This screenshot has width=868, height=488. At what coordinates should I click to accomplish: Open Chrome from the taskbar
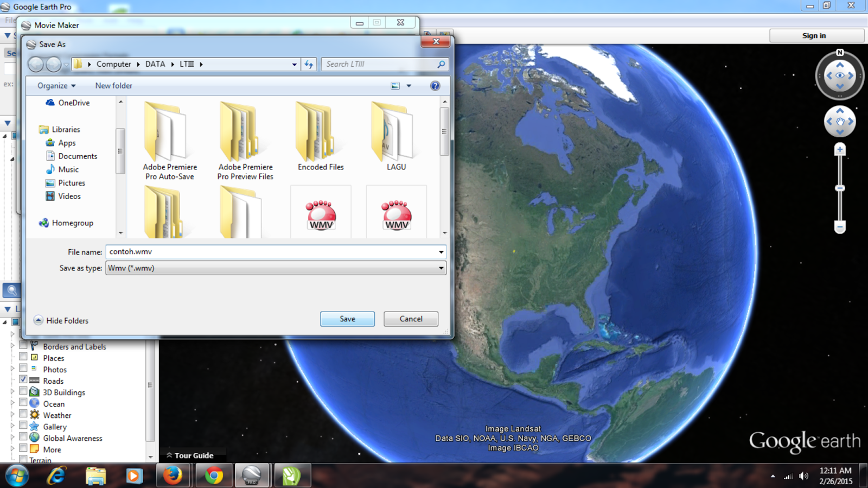coord(214,476)
